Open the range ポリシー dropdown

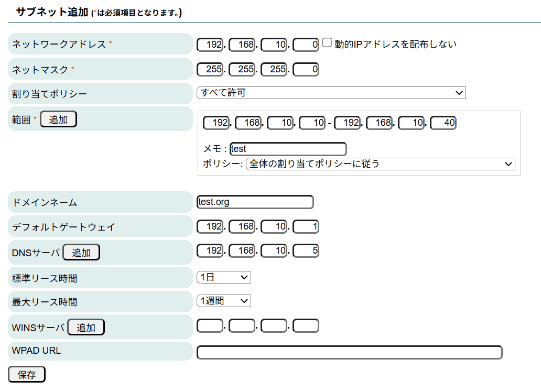point(380,164)
